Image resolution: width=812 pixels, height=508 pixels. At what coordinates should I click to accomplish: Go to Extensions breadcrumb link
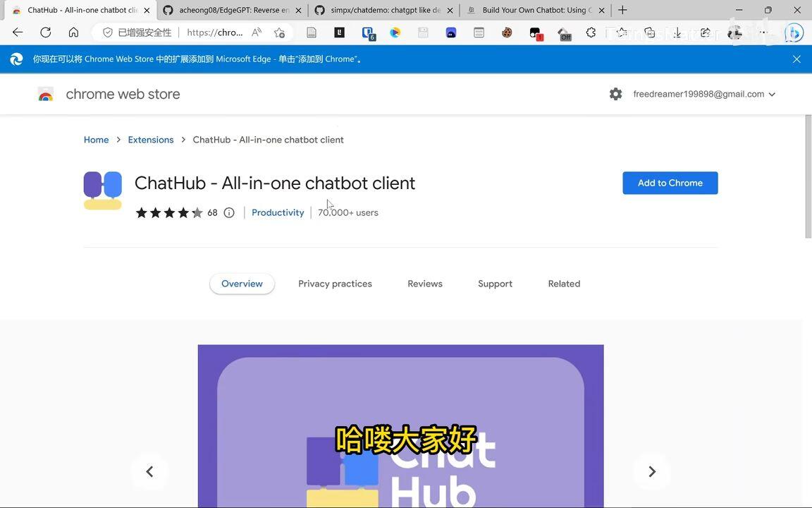[151, 140]
